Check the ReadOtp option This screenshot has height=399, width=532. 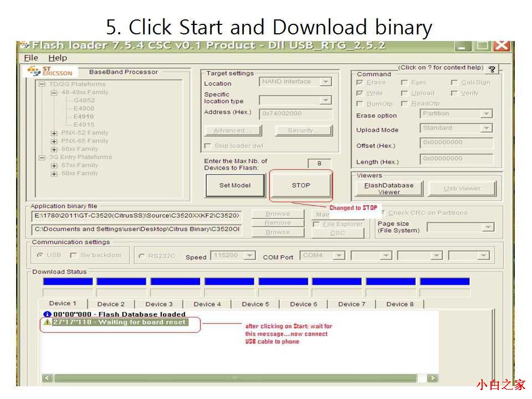(x=404, y=104)
